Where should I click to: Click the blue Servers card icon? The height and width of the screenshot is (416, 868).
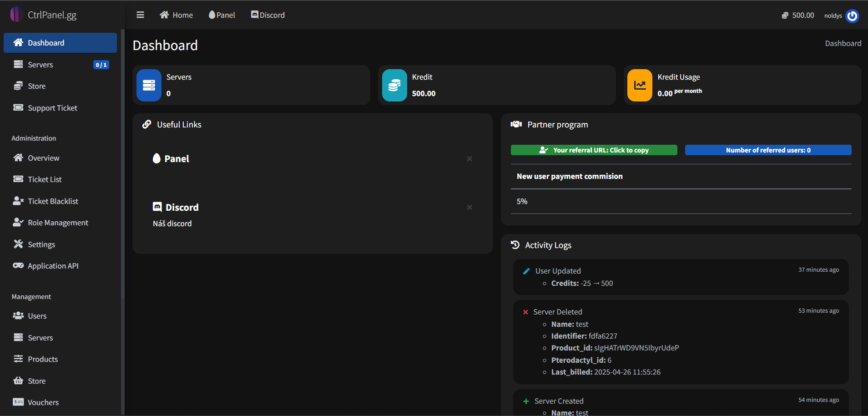[x=149, y=85]
